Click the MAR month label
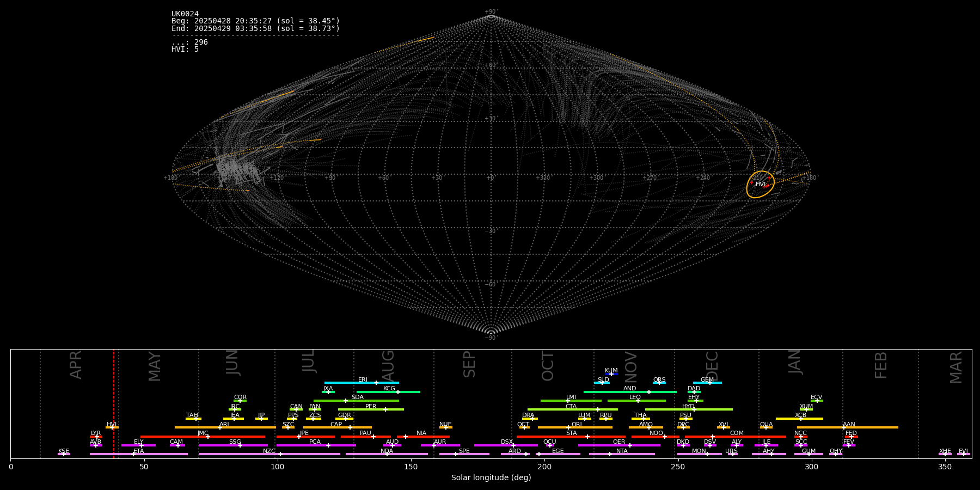 click(956, 367)
